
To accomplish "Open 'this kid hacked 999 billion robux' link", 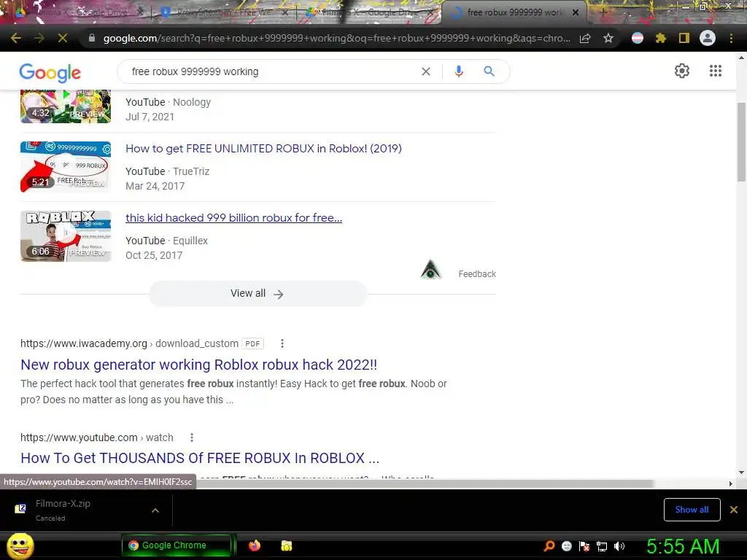I will 233,218.
